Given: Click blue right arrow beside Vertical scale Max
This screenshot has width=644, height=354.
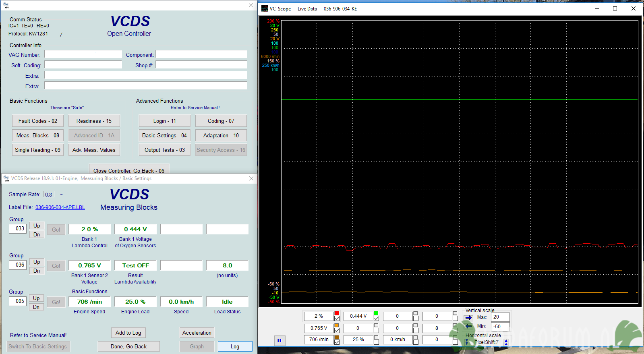Looking at the screenshot, I should [468, 317].
